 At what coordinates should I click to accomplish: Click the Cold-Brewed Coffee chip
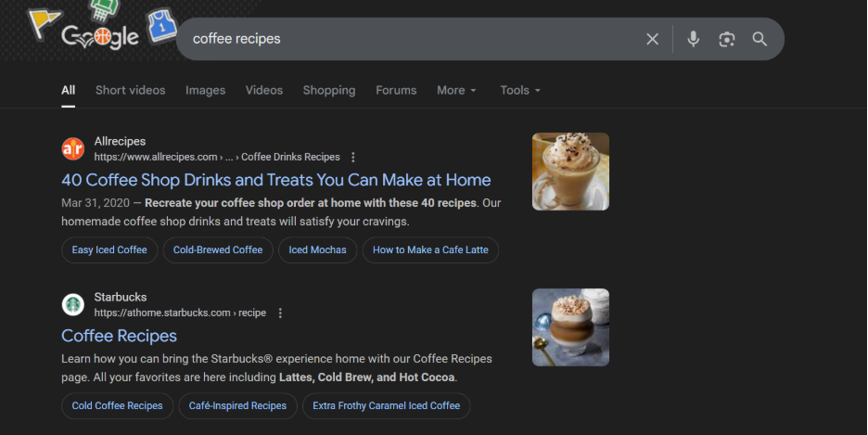click(218, 250)
